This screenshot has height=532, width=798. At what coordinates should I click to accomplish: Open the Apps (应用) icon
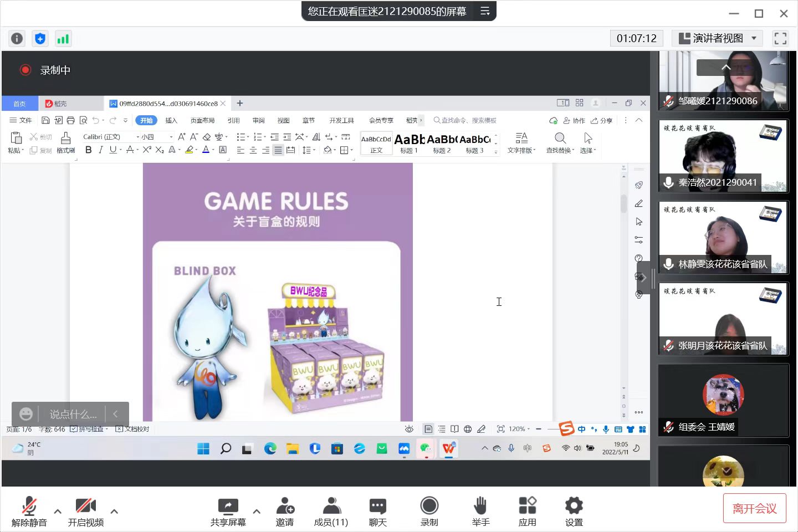(x=527, y=511)
